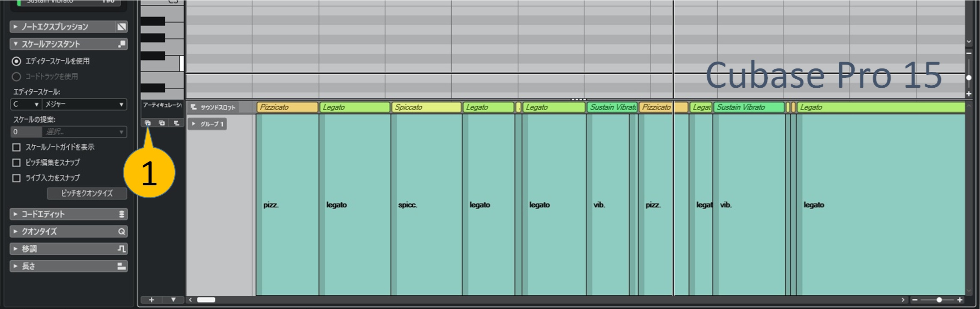Screen dimensions: 980x309
Task: Click the horizontal zoom in plus icon
Action: click(959, 300)
